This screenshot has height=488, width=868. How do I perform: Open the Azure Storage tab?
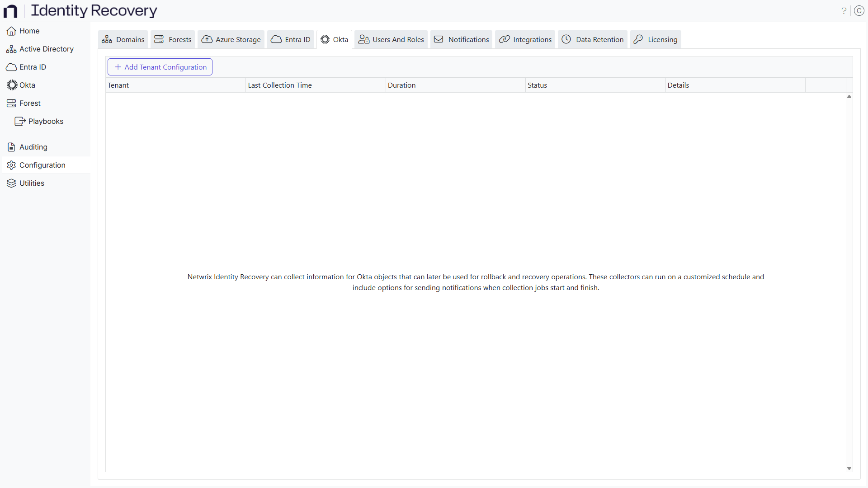click(231, 39)
